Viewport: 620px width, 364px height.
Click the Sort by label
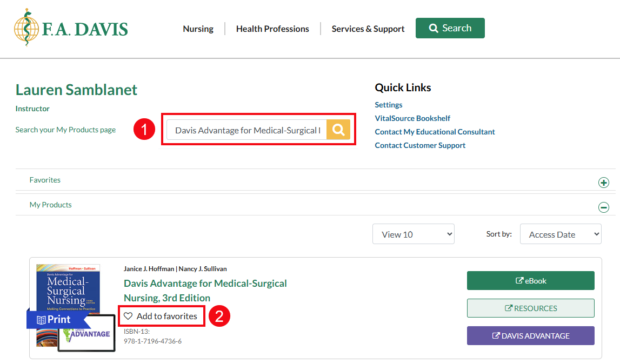pyautogui.click(x=498, y=234)
